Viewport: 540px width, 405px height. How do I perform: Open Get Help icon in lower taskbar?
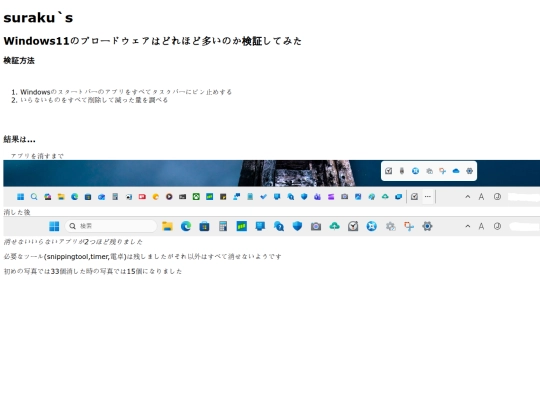click(x=279, y=226)
